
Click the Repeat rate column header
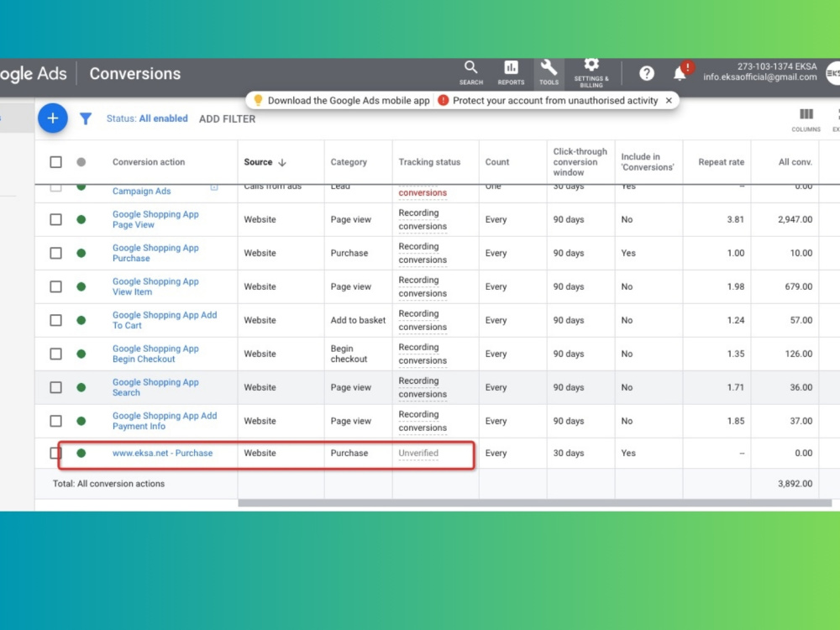point(721,162)
